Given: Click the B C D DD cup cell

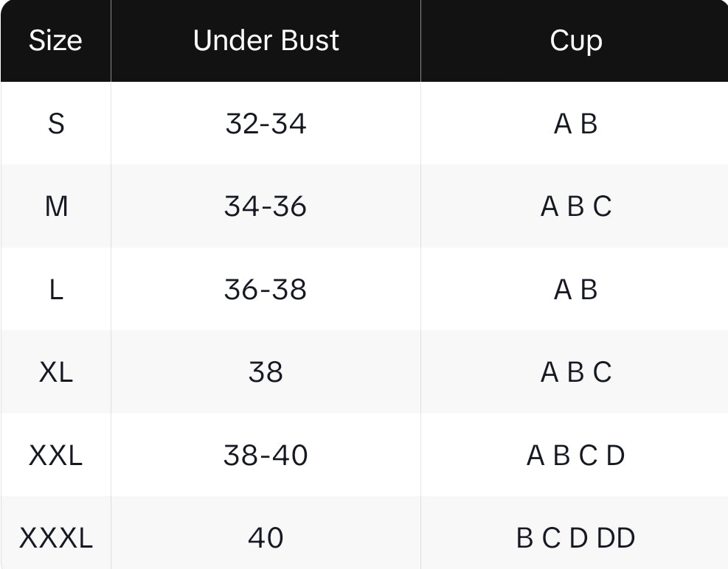Looking at the screenshot, I should pos(575,538).
